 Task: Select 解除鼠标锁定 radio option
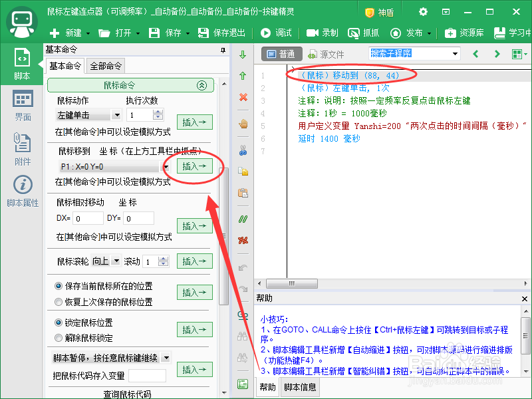coord(59,338)
